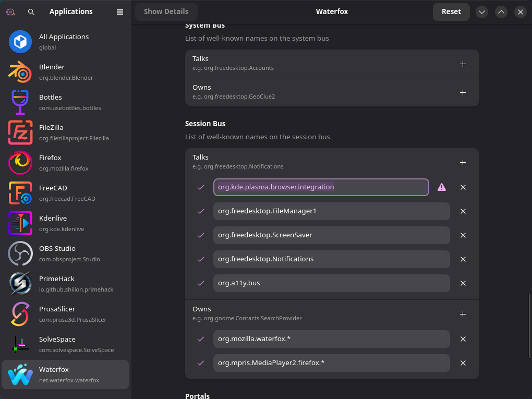
Task: Toggle checkmark for org.mozilla.waterfox.*
Action: point(201,339)
